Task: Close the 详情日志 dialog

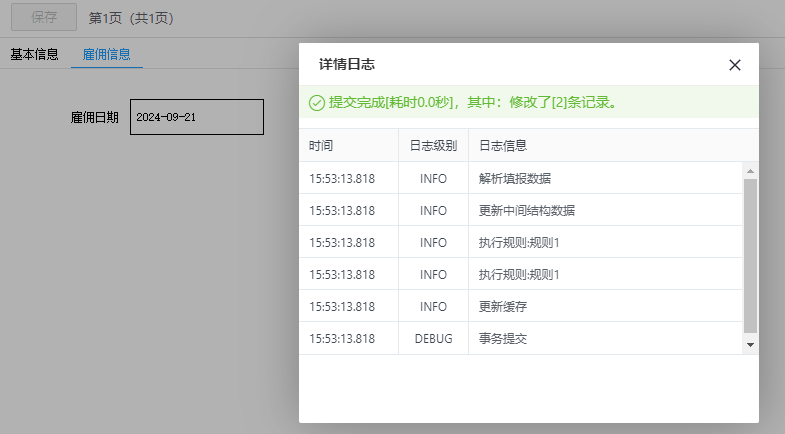Action: [735, 65]
